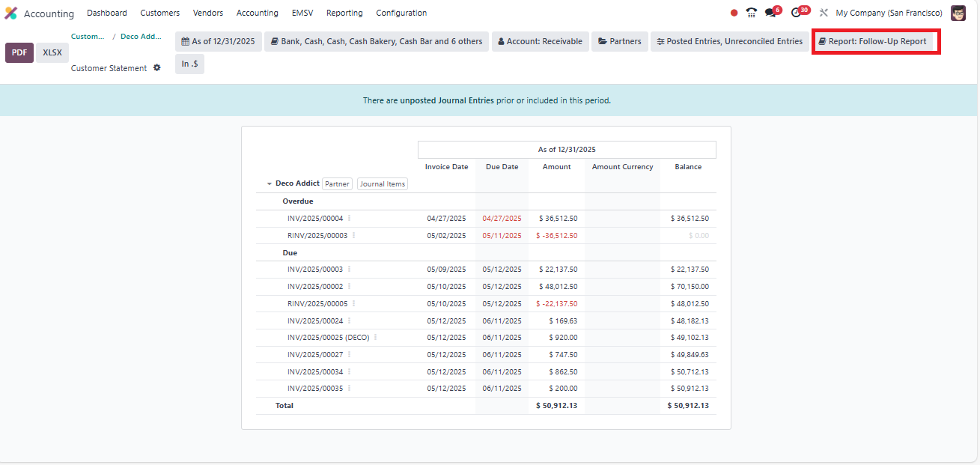The height and width of the screenshot is (465, 980).
Task: Click the Partner button next to Deco Addict
Action: (338, 183)
